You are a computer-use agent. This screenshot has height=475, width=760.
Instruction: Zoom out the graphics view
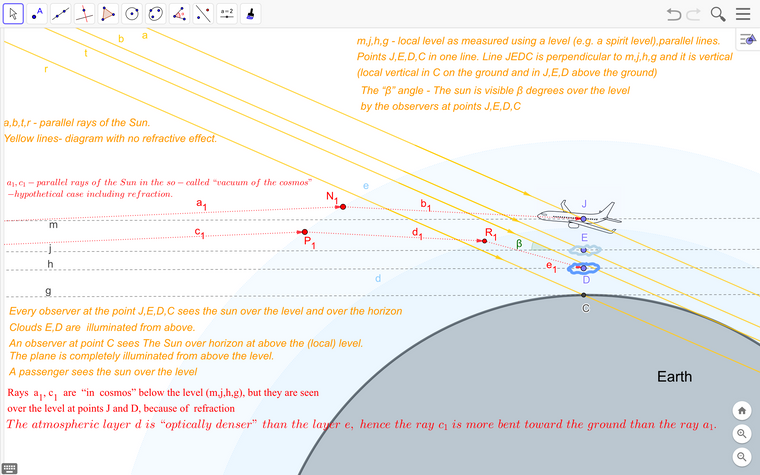(742, 456)
